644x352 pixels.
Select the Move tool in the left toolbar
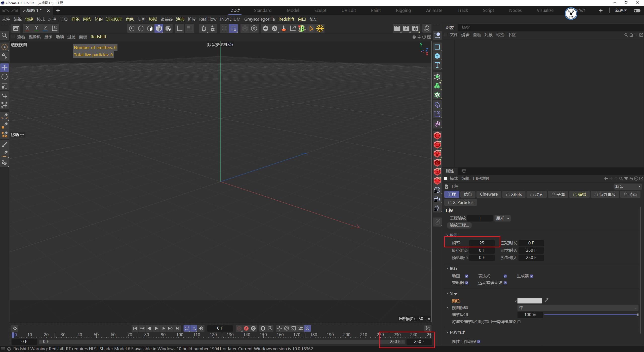tap(4, 67)
